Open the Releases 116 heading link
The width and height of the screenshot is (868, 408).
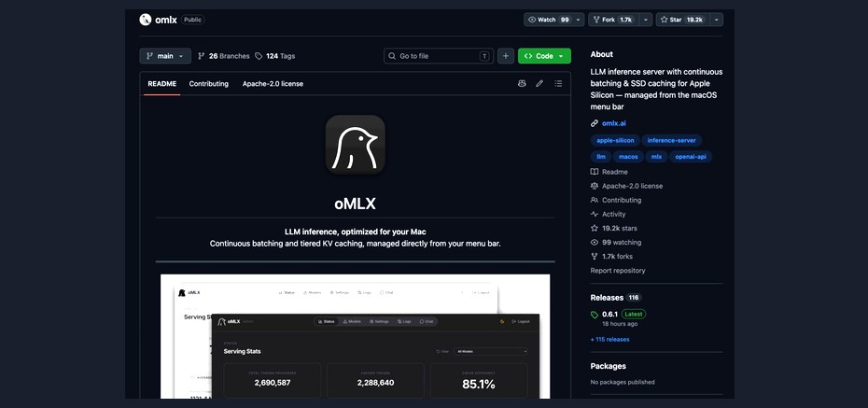point(616,297)
